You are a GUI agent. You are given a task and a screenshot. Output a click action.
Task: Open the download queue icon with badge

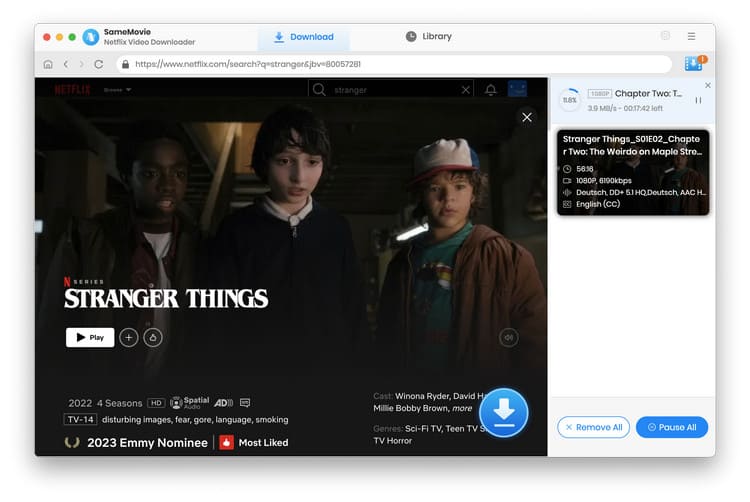click(x=695, y=63)
